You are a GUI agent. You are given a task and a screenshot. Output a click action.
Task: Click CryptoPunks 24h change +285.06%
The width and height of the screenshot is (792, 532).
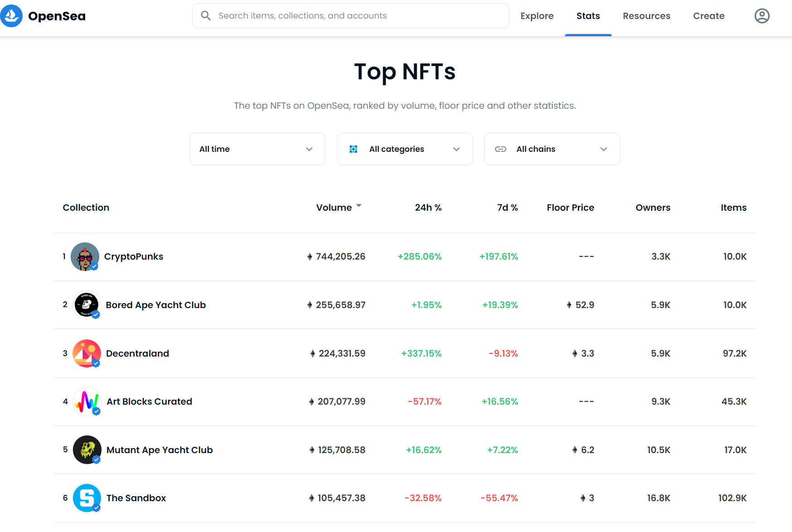click(x=420, y=256)
